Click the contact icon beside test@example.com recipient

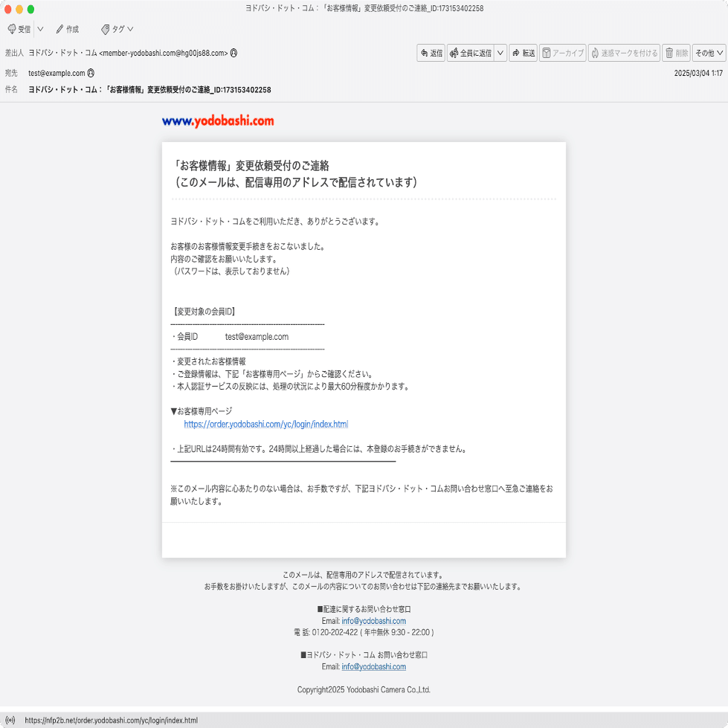(90, 73)
